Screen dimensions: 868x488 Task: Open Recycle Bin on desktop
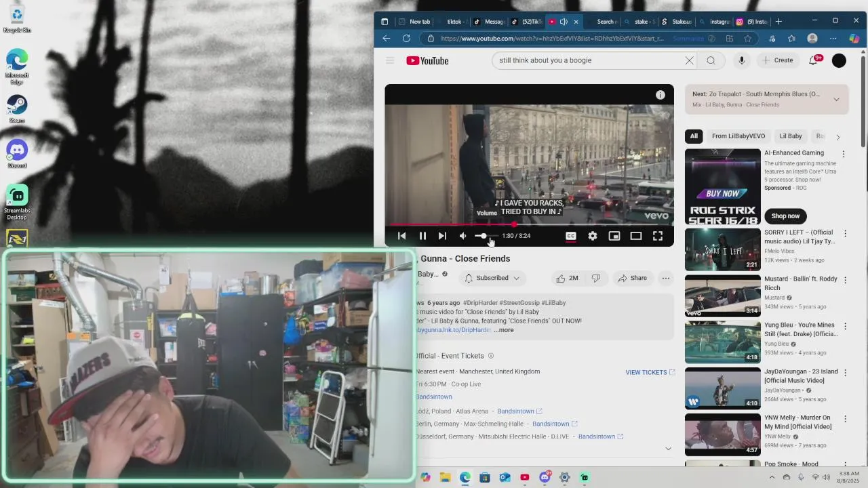(17, 18)
